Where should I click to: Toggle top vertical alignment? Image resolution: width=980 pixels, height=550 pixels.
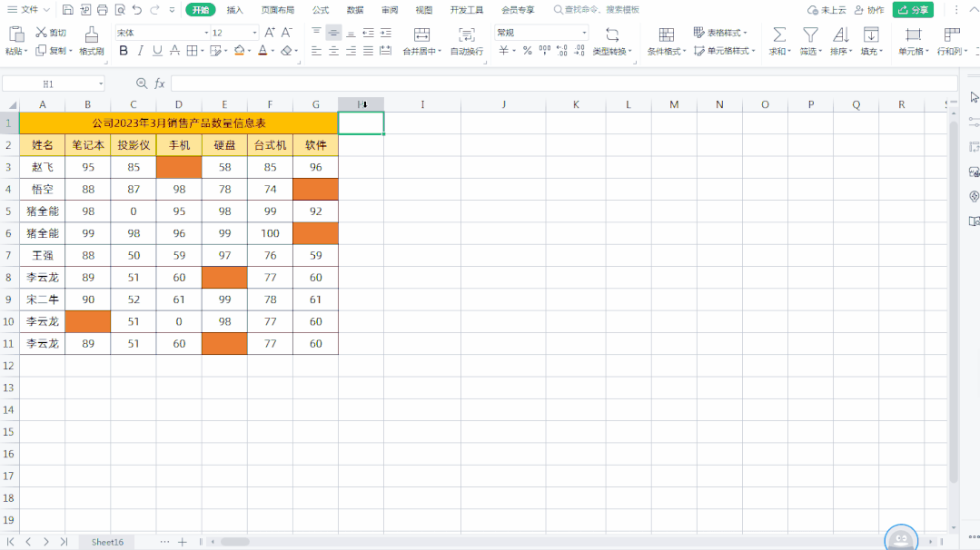click(x=316, y=33)
